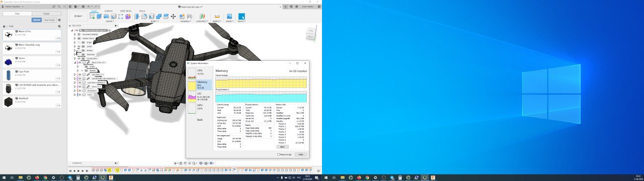Search in the data panel
644x181 pixels.
(x=59, y=7)
